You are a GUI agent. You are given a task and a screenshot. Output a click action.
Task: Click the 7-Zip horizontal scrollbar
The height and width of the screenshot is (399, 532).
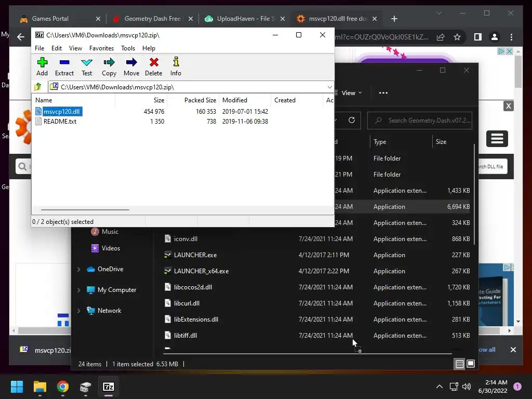pyautogui.click(x=85, y=210)
